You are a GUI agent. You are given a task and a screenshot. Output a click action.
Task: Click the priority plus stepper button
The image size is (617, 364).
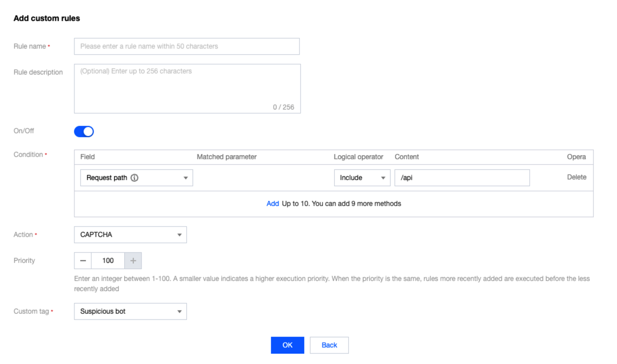click(x=133, y=261)
